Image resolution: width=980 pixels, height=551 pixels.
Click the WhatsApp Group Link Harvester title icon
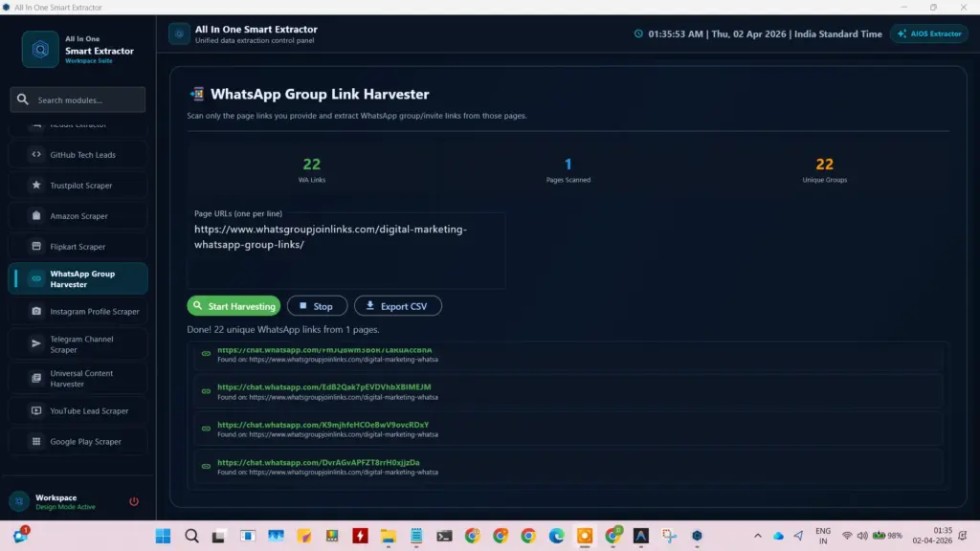click(x=197, y=94)
